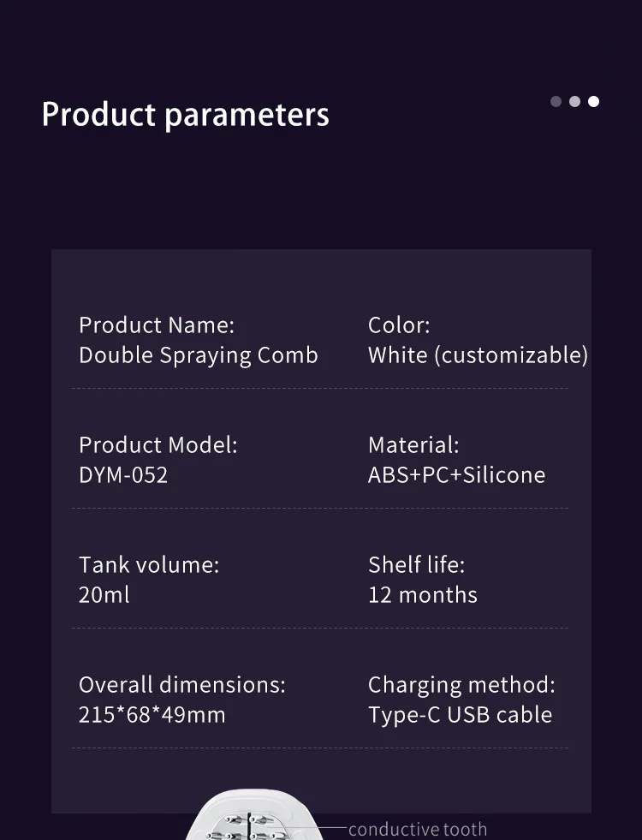Click the 'Color:' label
Image resolution: width=642 pixels, height=840 pixels.
[x=399, y=325]
